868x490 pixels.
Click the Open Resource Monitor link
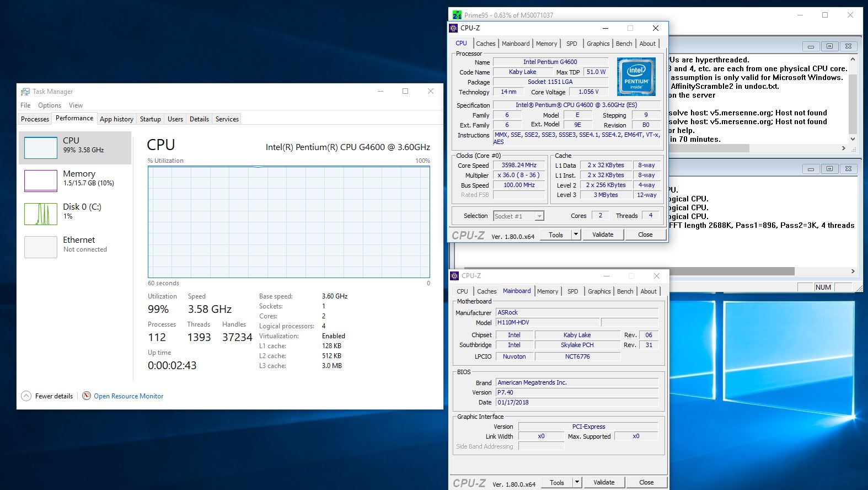128,396
